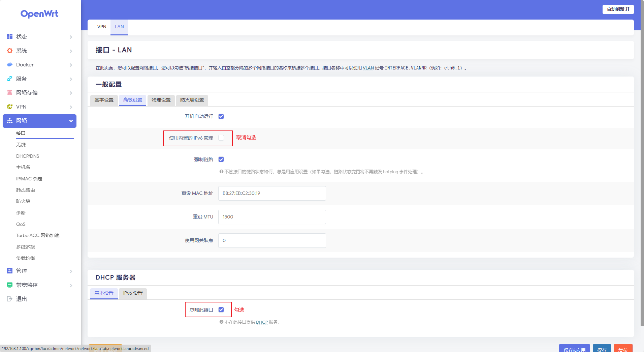Screen dimensions: 644x352
Task: Switch to the 物理设置 tab
Action: click(x=161, y=100)
